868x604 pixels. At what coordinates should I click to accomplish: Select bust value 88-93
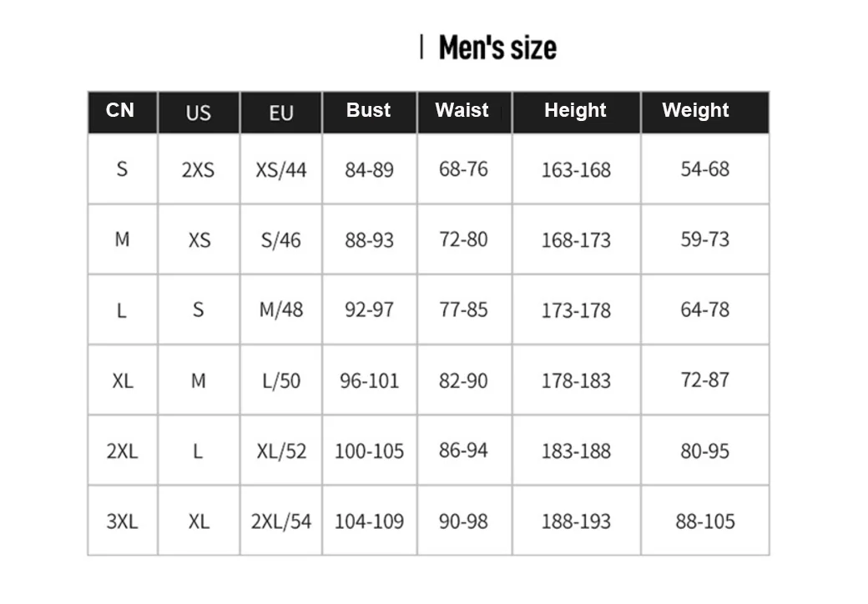pos(369,240)
